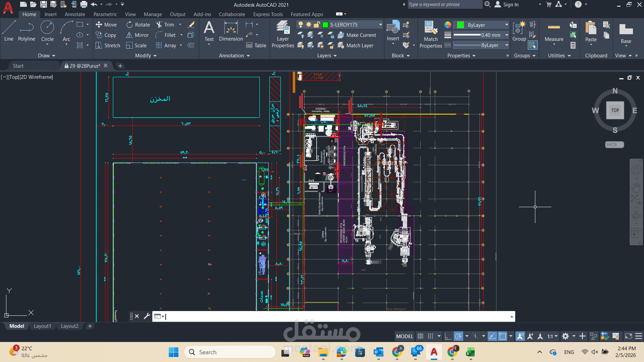644x362 pixels.
Task: Toggle drawing grid display
Action: [x=420, y=336]
